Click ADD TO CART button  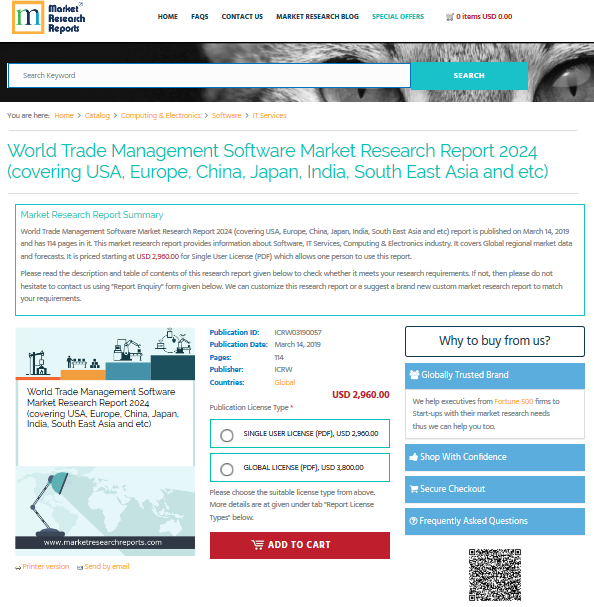(x=300, y=545)
